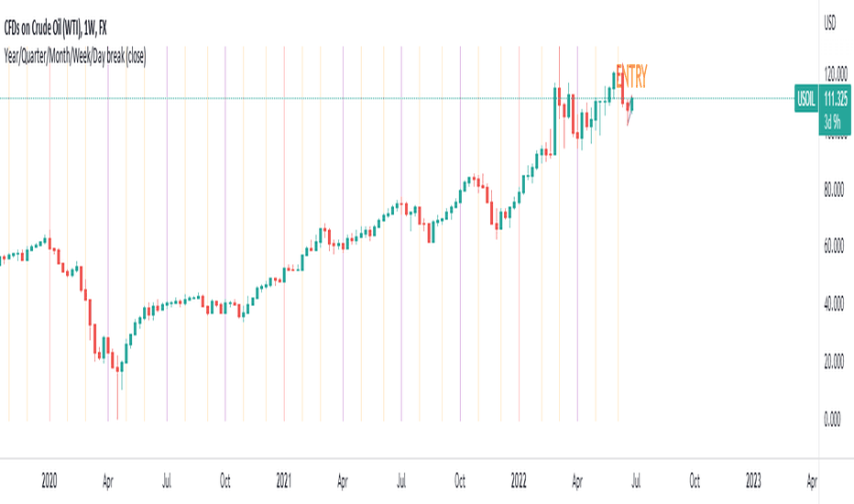Click the 2020 label on time axis
Image resolution: width=854 pixels, height=504 pixels.
point(49,481)
